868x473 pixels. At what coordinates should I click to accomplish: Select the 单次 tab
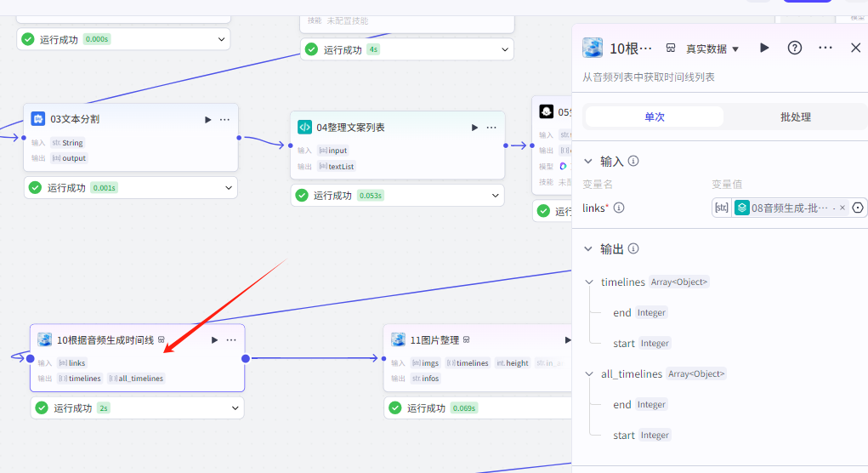point(654,117)
